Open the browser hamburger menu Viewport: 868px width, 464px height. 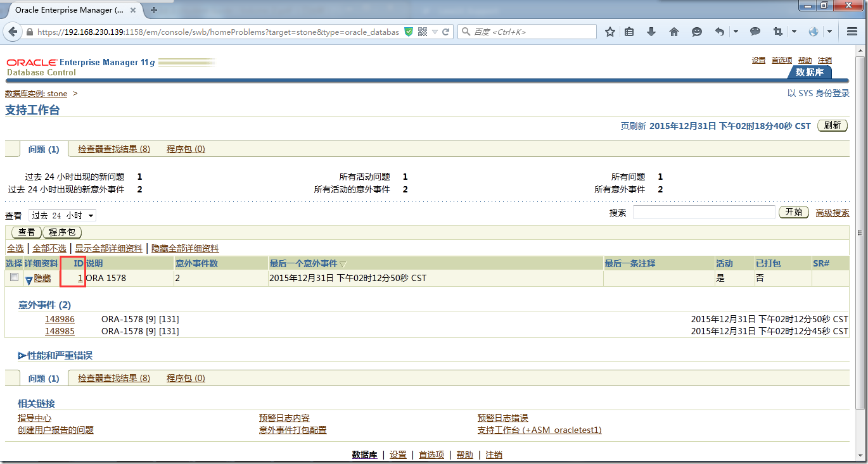click(x=852, y=32)
